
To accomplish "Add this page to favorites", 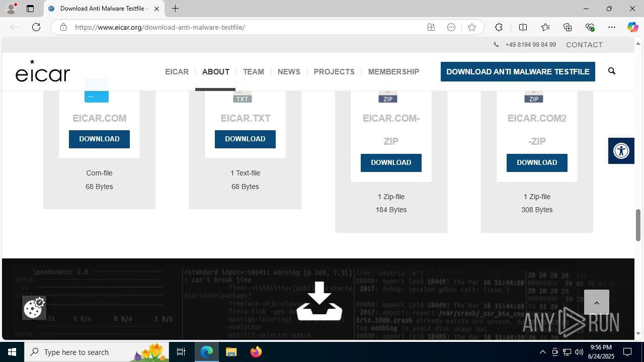I will pyautogui.click(x=472, y=27).
